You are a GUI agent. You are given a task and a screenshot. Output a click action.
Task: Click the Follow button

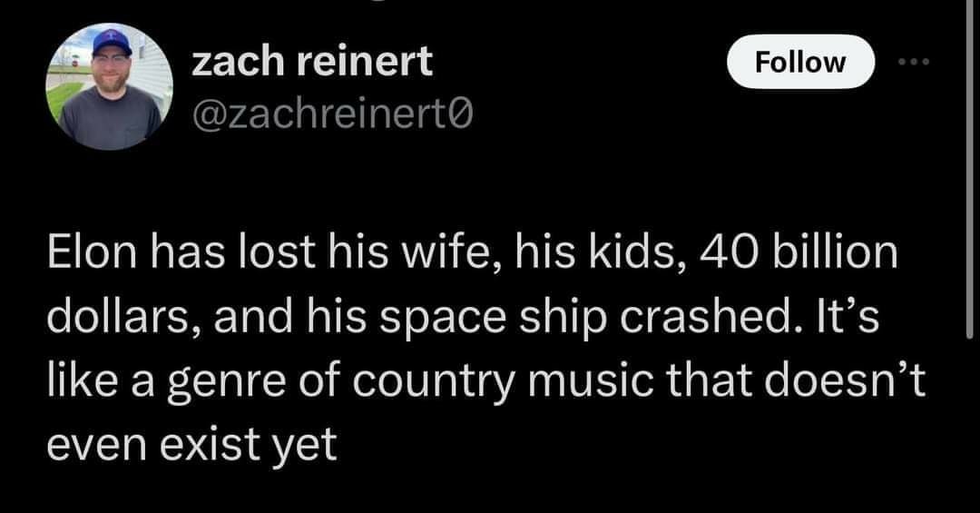[800, 62]
